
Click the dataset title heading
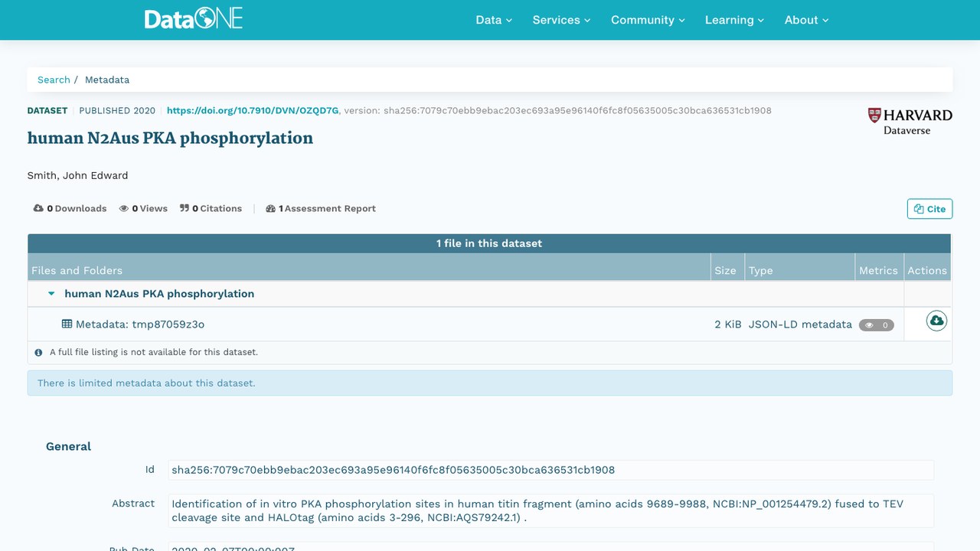coord(170,139)
